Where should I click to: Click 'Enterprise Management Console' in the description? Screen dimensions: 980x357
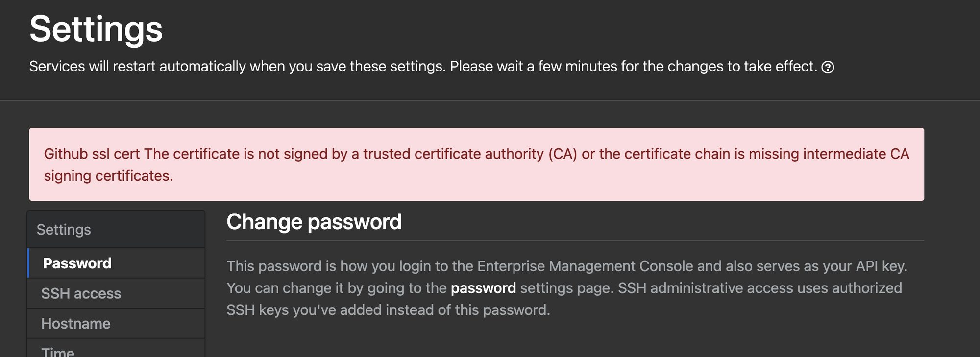[585, 266]
